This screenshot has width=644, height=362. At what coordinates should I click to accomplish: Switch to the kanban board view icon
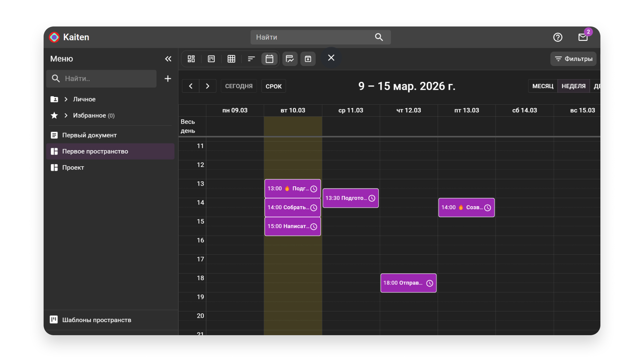tap(211, 59)
